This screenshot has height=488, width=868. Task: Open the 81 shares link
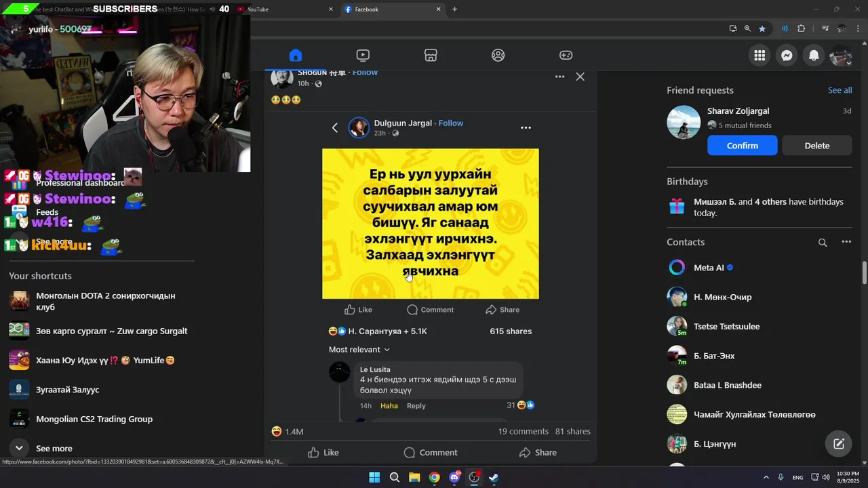pos(573,432)
